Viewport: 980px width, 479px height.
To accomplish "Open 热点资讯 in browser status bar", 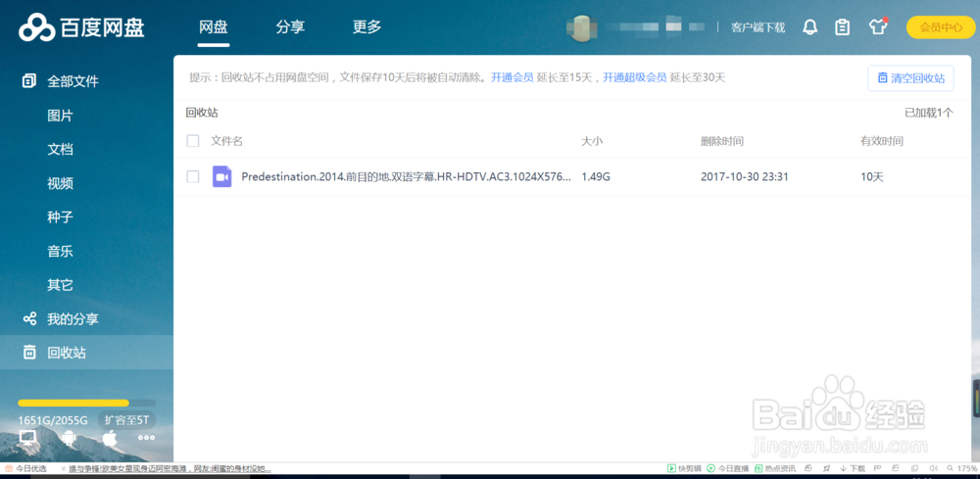I will point(775,468).
